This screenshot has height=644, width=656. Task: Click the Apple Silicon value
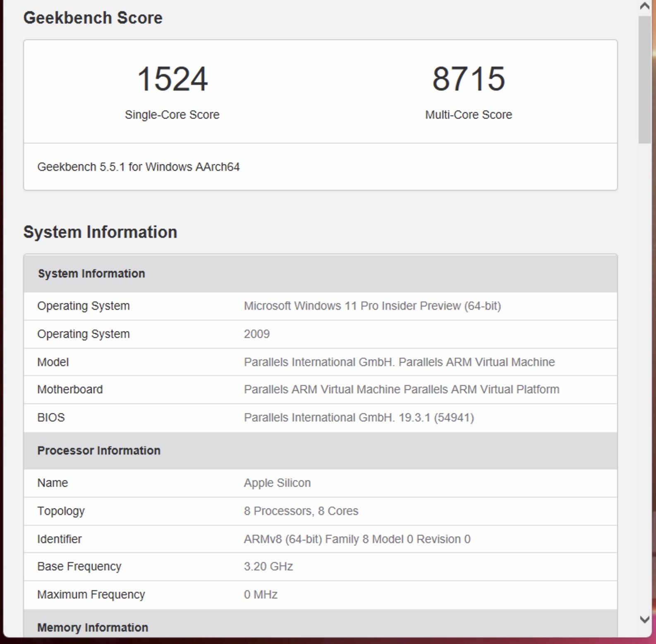pyautogui.click(x=277, y=483)
